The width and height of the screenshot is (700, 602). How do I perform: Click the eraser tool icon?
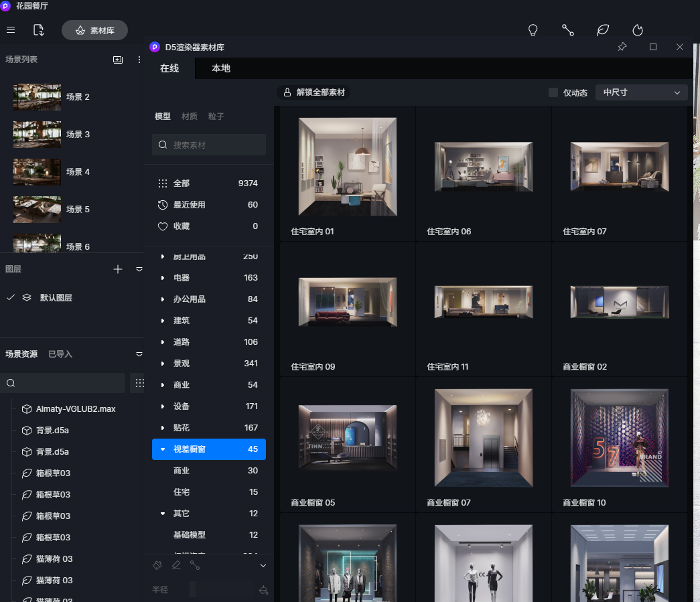point(176,565)
